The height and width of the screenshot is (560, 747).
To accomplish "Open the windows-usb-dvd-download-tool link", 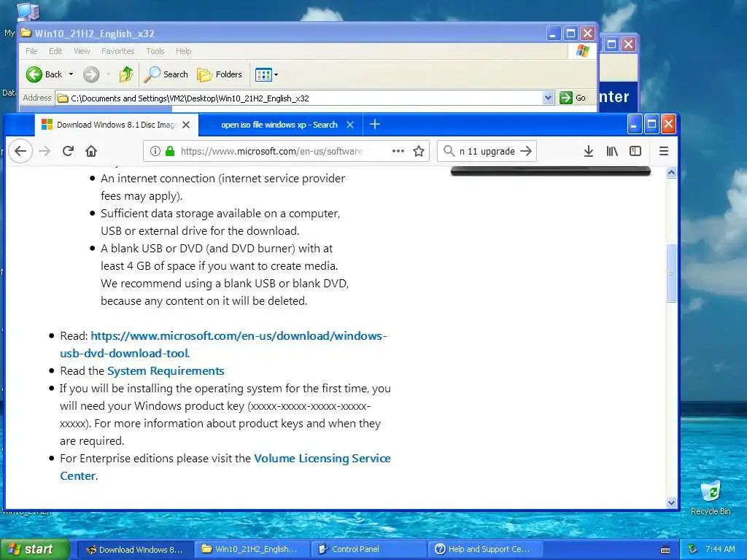I will [x=224, y=344].
